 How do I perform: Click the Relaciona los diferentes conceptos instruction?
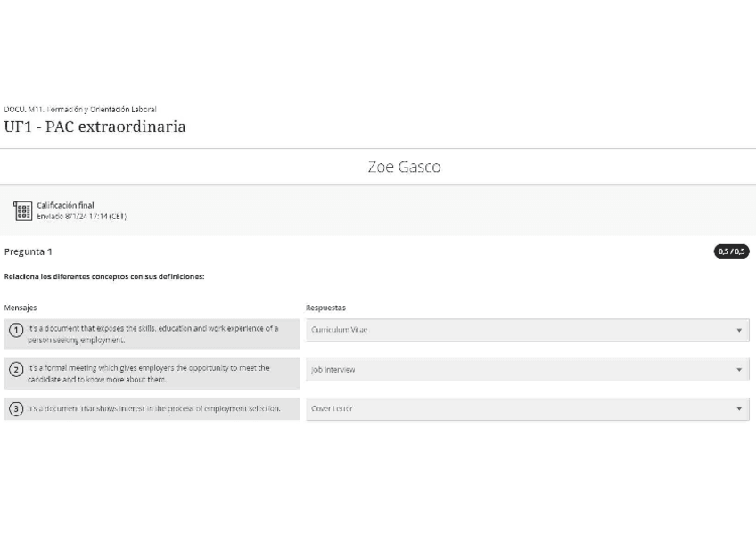pyautogui.click(x=104, y=276)
